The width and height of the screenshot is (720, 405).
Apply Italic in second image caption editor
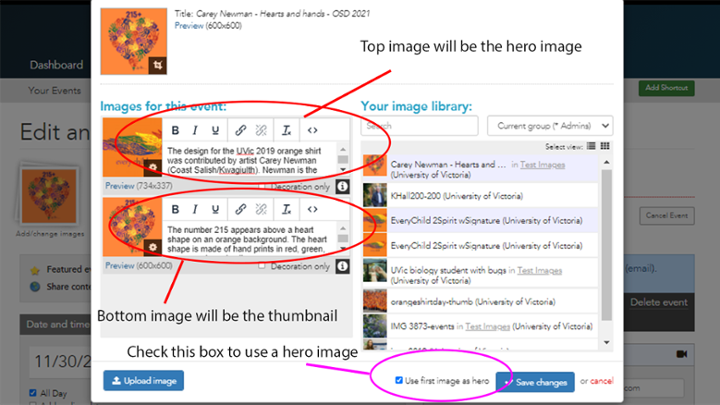pos(195,209)
